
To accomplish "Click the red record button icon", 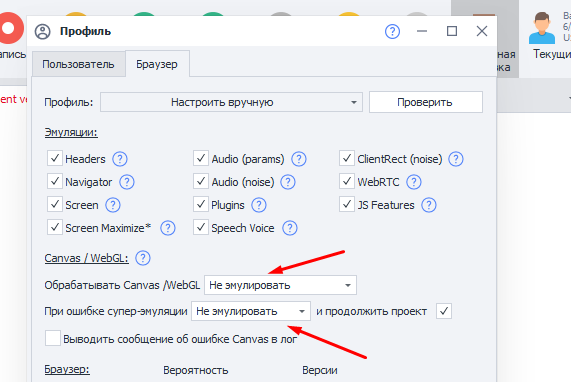I will (x=10, y=28).
